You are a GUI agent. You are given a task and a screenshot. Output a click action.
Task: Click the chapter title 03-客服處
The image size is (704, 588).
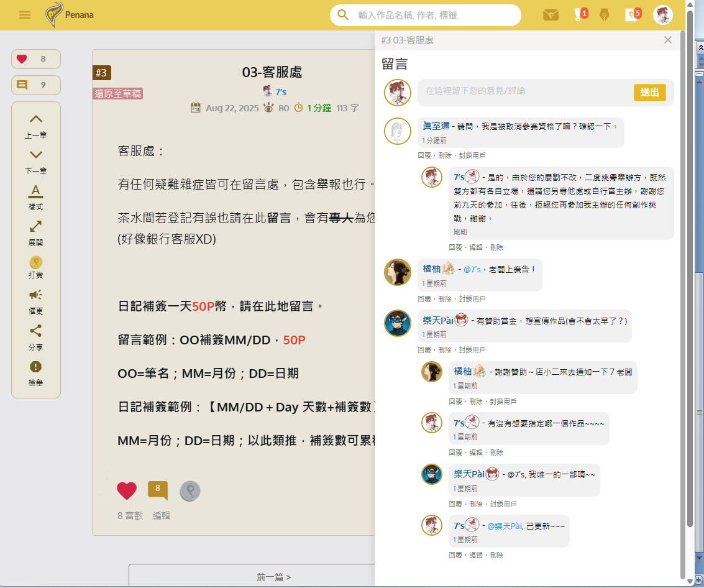click(x=272, y=72)
